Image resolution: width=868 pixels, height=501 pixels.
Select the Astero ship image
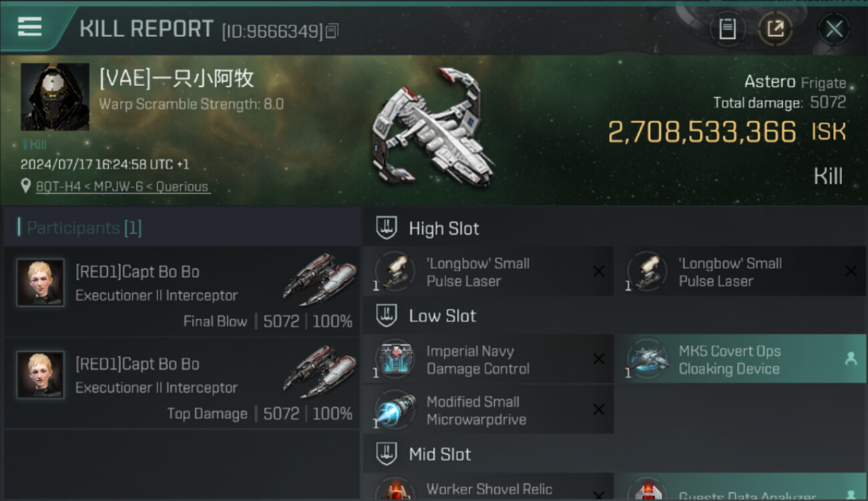433,127
